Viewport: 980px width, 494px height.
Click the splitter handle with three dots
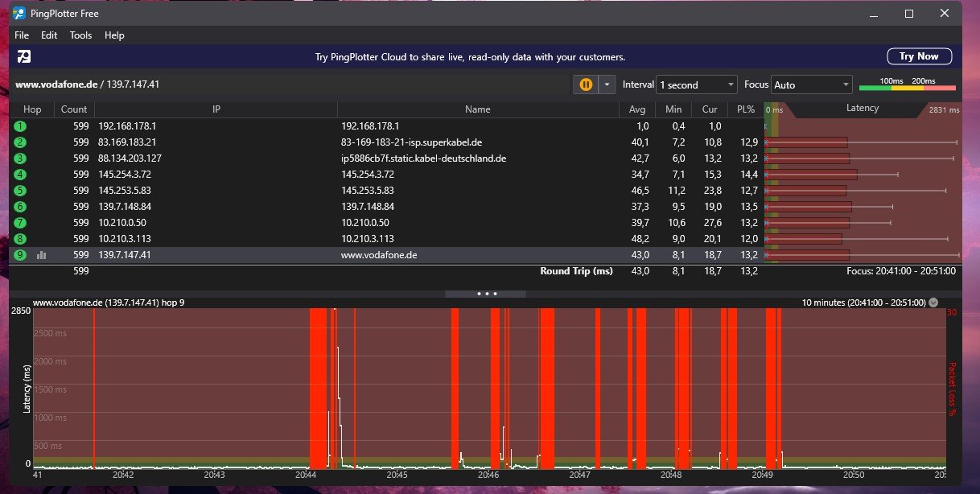tap(485, 294)
